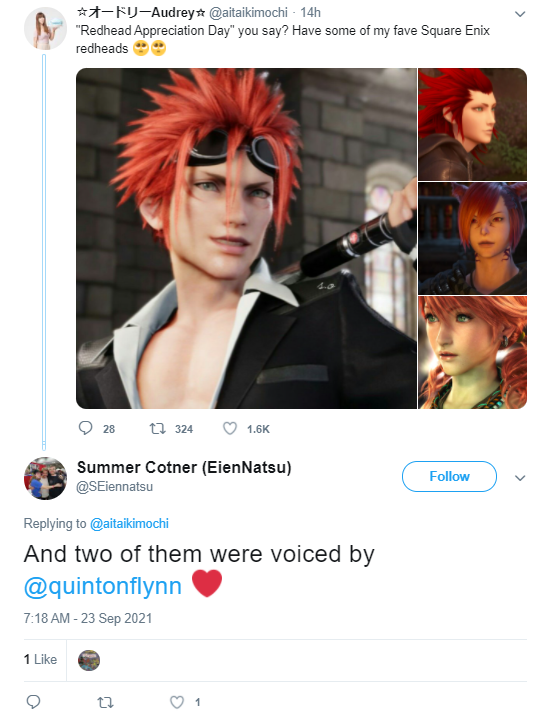The width and height of the screenshot is (552, 716).
Task: Click the reply icon under Audrey's tweet
Action: 85,428
